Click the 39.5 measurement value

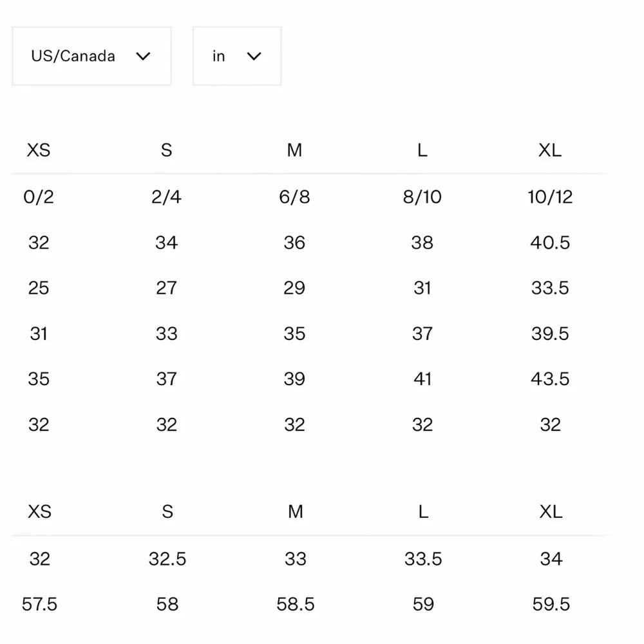[550, 334]
